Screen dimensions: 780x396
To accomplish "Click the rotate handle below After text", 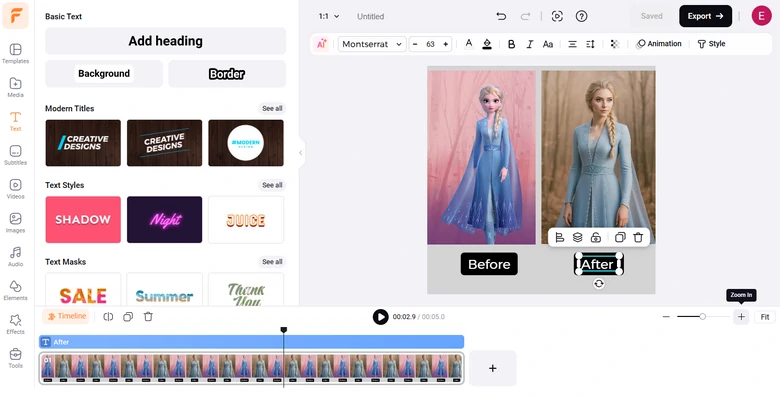I will click(x=599, y=284).
